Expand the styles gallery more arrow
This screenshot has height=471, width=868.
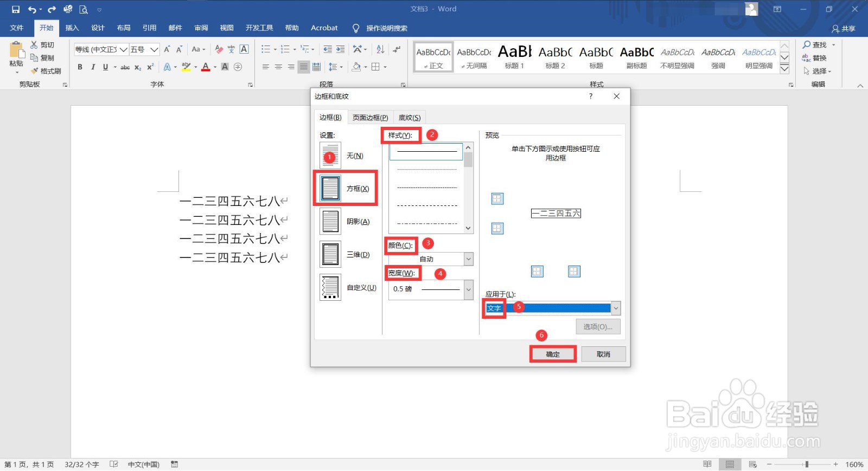pos(784,69)
